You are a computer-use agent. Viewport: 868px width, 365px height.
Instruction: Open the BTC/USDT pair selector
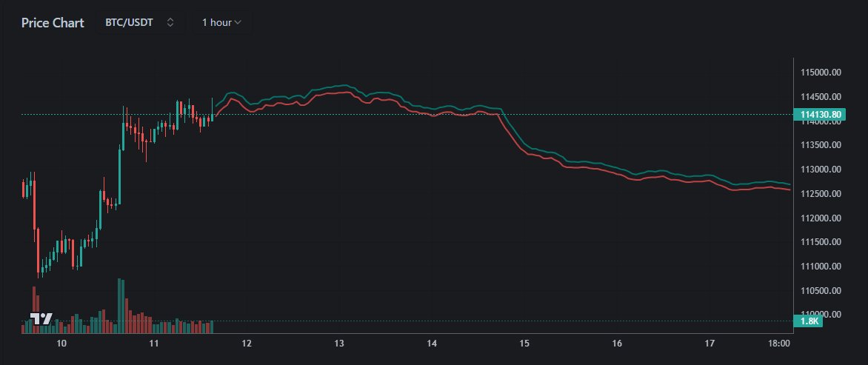(x=140, y=23)
